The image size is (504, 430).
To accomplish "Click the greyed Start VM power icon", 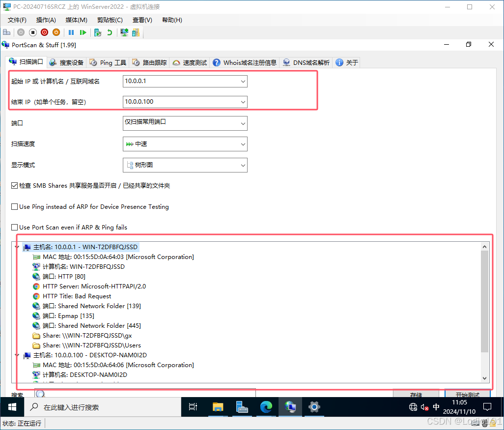I will point(21,32).
